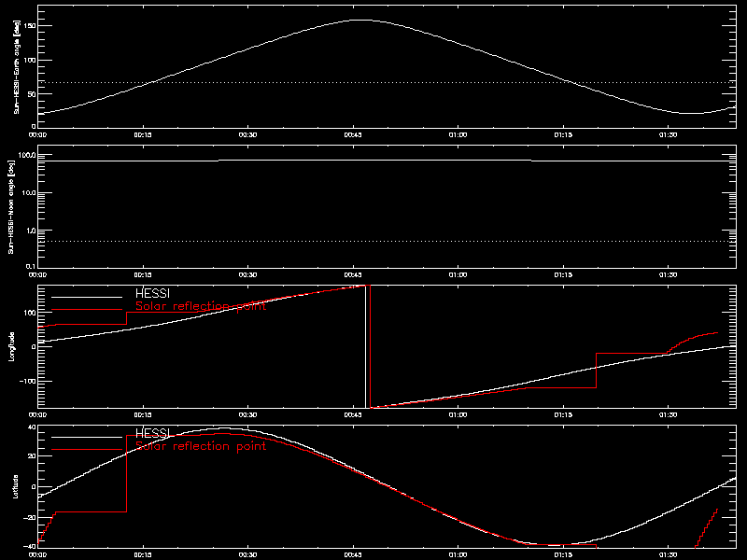The height and width of the screenshot is (560, 747).
Task: Click 01:30 time label under Latitude plot
Action: point(668,554)
